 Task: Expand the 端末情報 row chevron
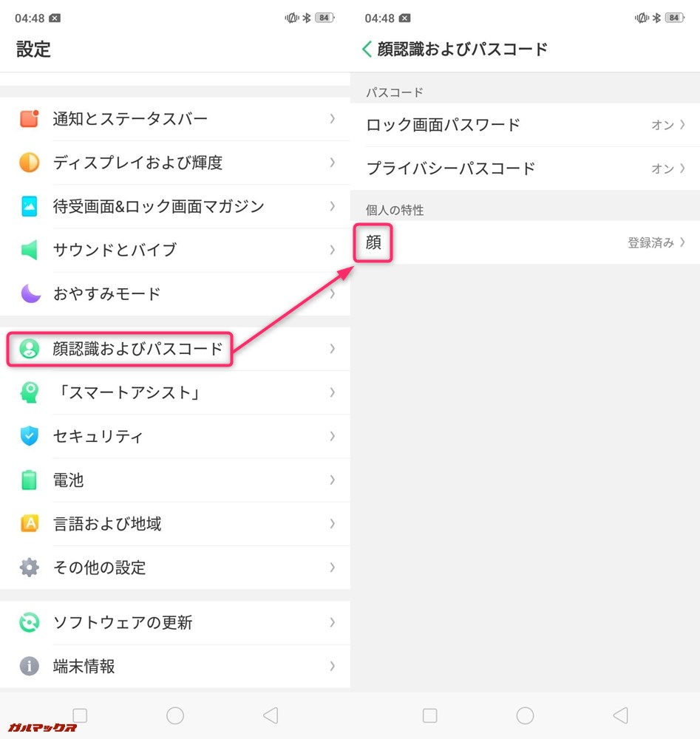[x=333, y=667]
